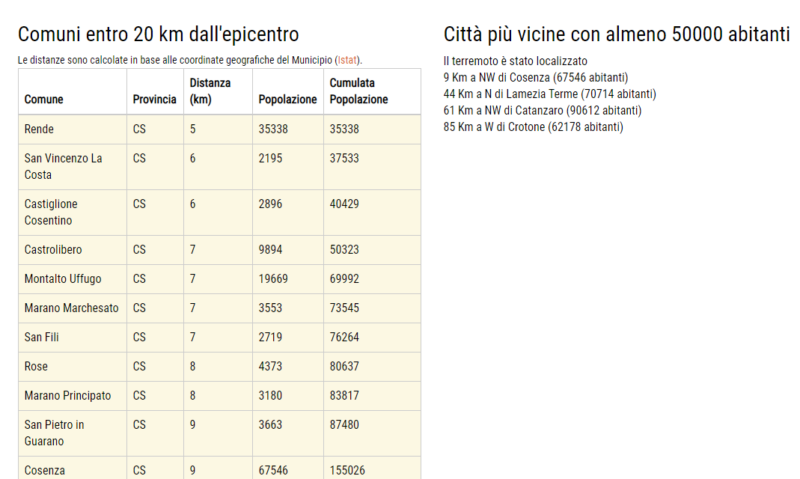Screen dimensions: 800x479
Task: Click cumulative value 76264
Action: point(344,337)
